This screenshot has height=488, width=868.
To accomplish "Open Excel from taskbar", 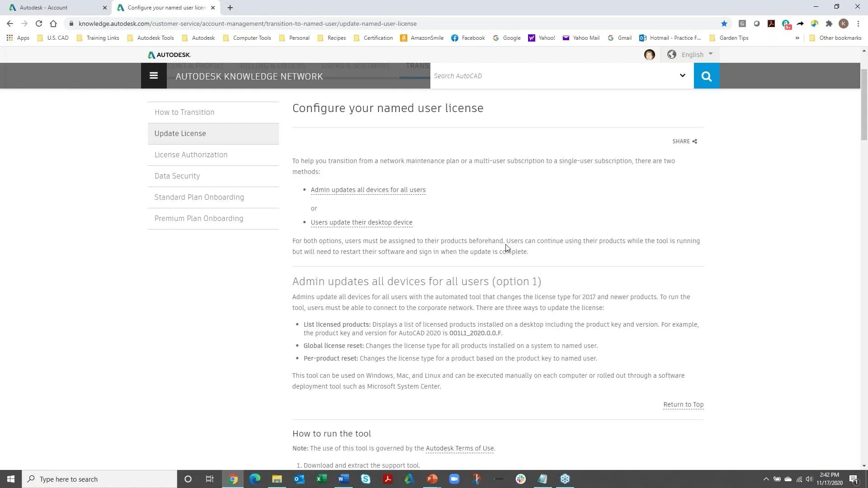I will [321, 479].
